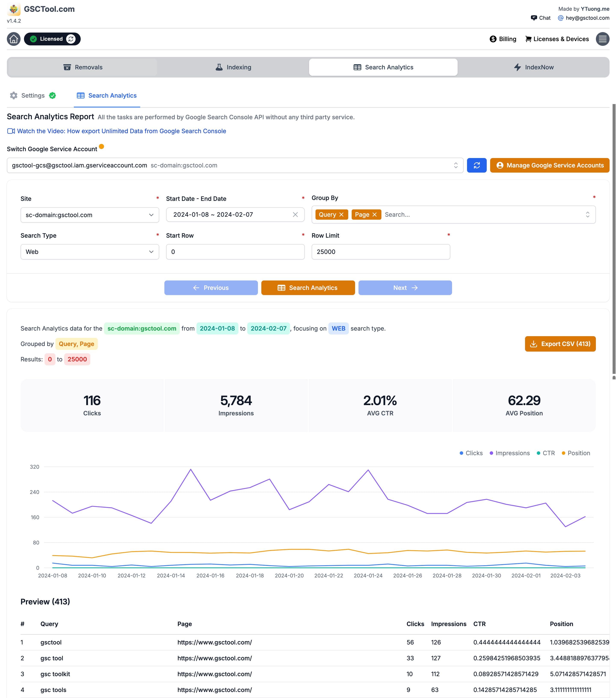Viewport: 616px width, 698px height.
Task: Open the Billing page
Action: coord(503,39)
